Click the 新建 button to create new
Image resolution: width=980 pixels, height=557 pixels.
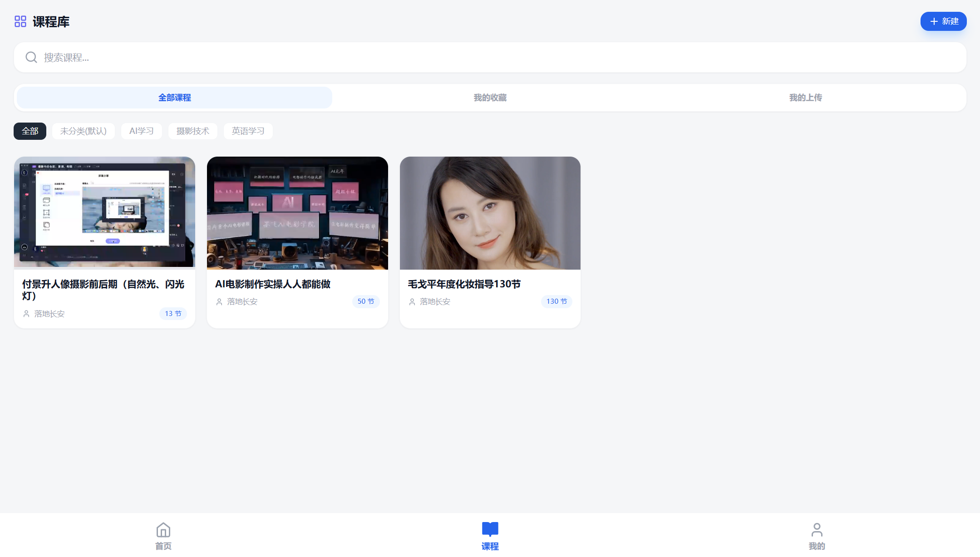pyautogui.click(x=943, y=21)
